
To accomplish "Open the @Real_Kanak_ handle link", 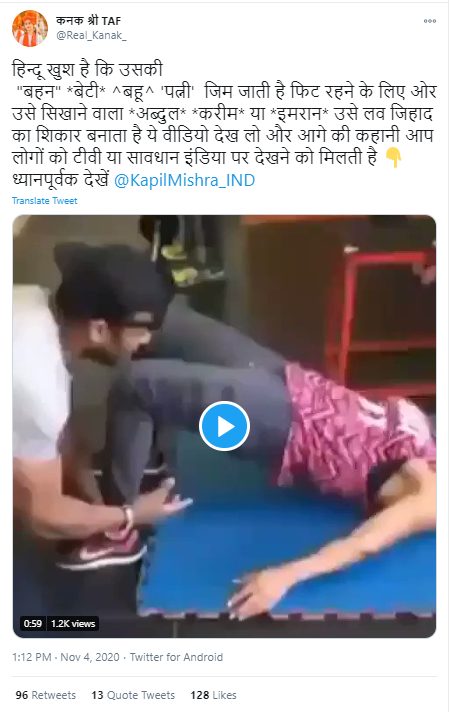I will point(91,36).
